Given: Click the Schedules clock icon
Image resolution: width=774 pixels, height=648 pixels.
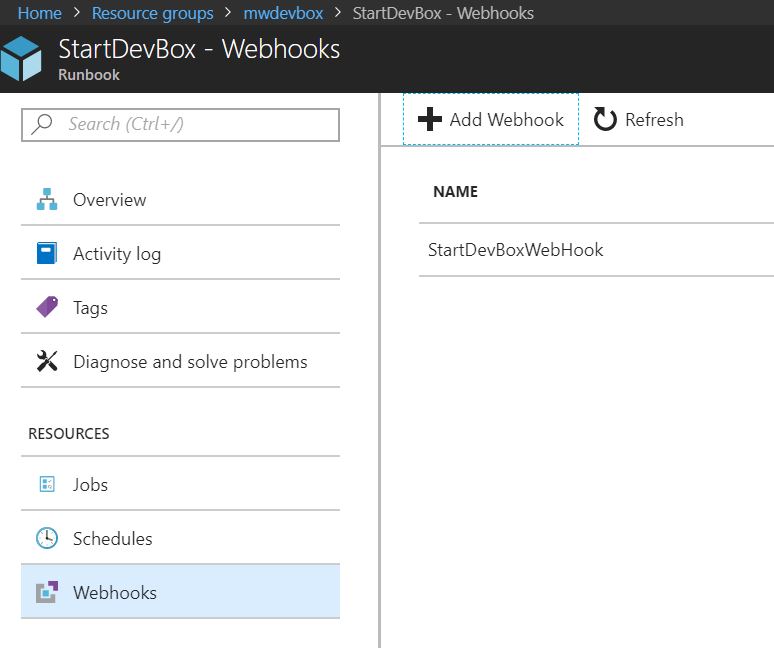Looking at the screenshot, I should [x=47, y=538].
